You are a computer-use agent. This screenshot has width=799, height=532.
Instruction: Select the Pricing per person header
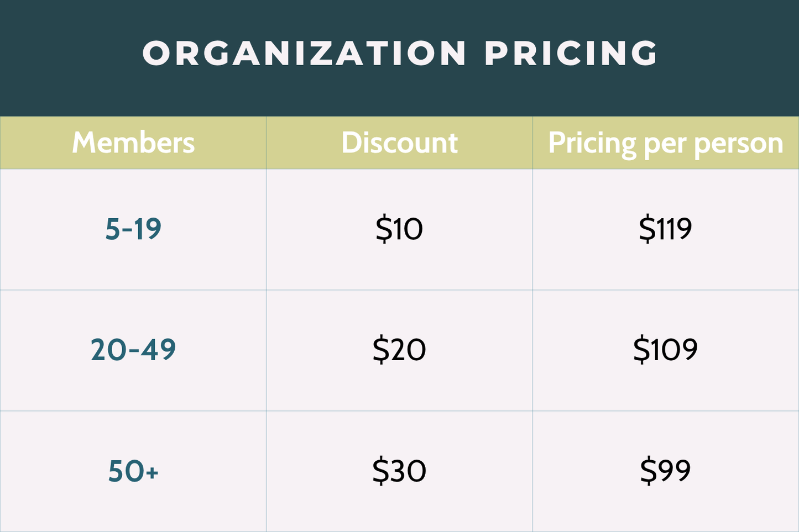(665, 143)
